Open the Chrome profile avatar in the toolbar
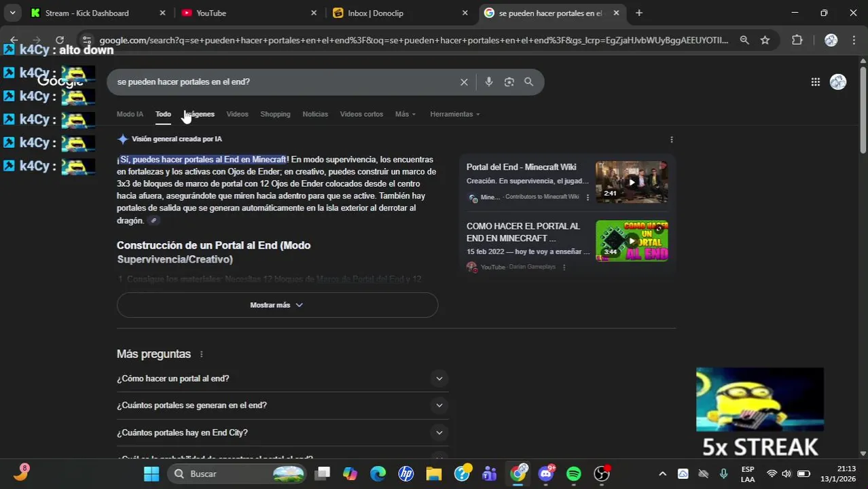 point(831,40)
